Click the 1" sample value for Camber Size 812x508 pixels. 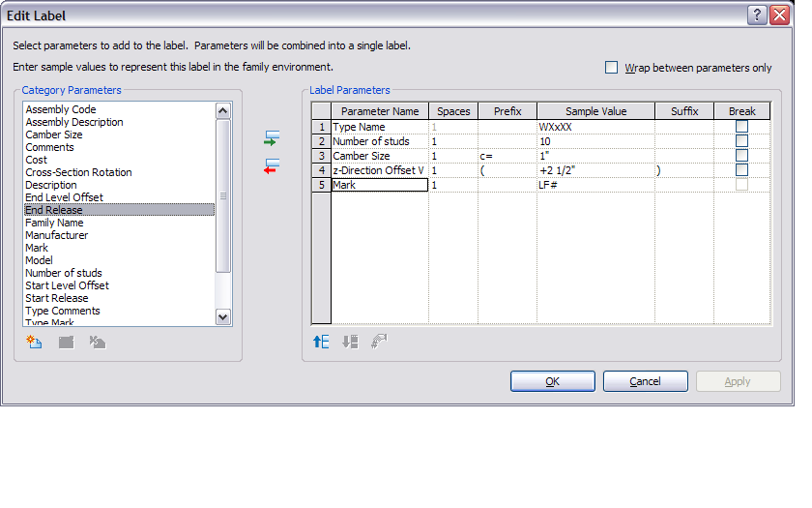point(596,156)
